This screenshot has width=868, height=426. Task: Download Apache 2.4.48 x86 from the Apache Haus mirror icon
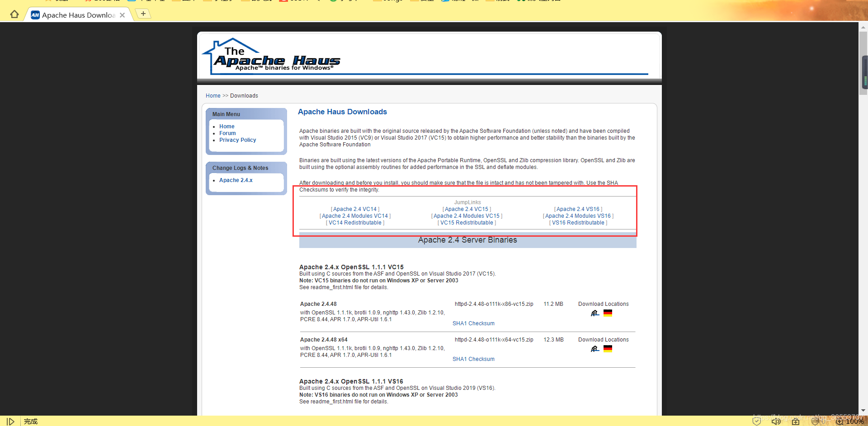click(x=595, y=313)
